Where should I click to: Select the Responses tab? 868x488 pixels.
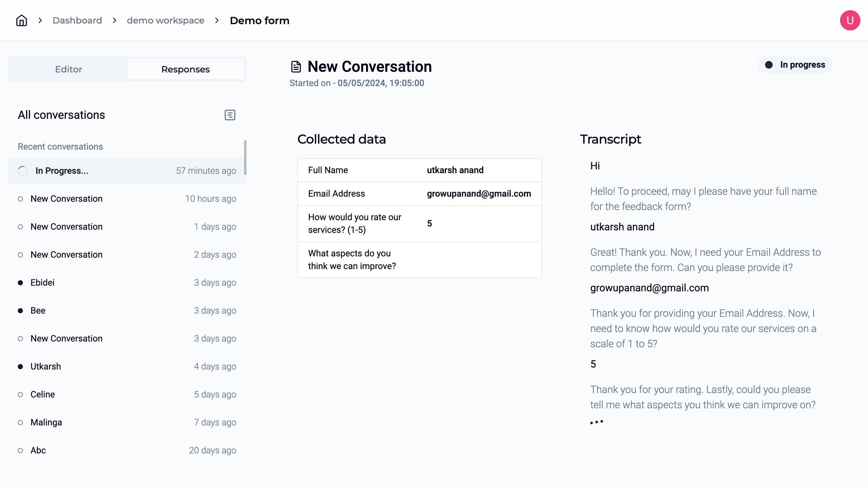(186, 69)
